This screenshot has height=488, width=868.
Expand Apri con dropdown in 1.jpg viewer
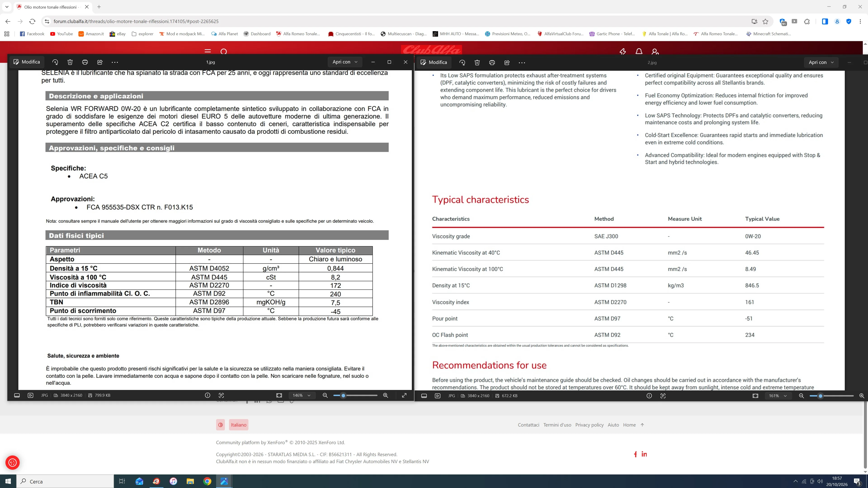[345, 62]
